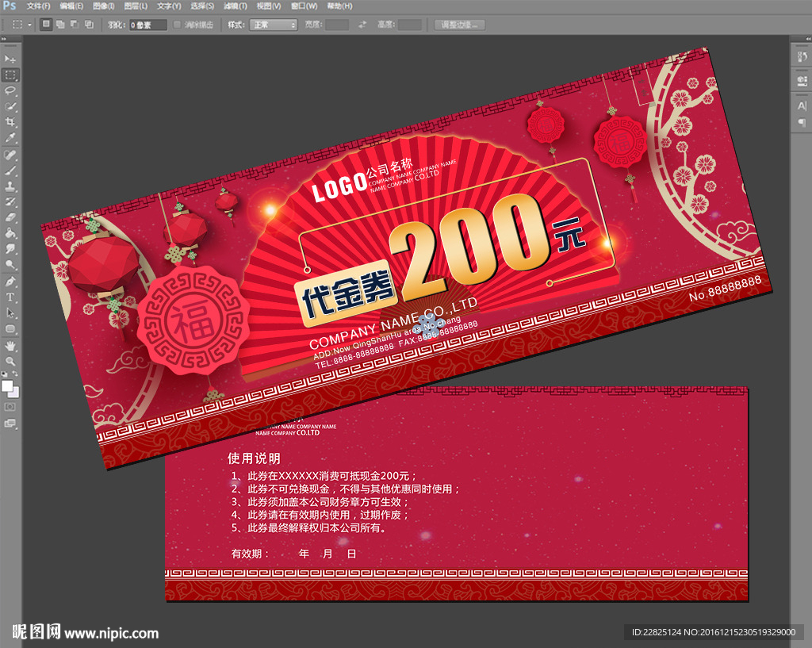Expand the toolbox to two columns
This screenshot has width=812, height=648.
[4, 39]
